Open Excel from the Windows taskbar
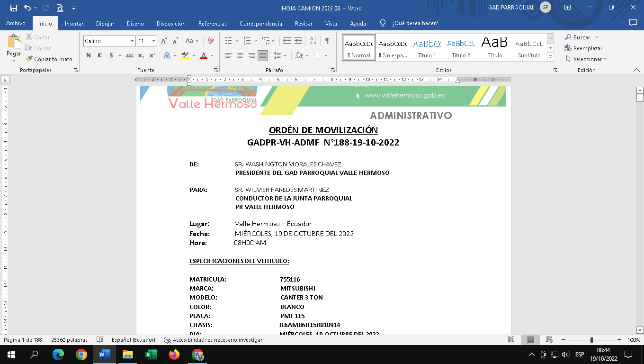The width and height of the screenshot is (644, 364). [151, 354]
